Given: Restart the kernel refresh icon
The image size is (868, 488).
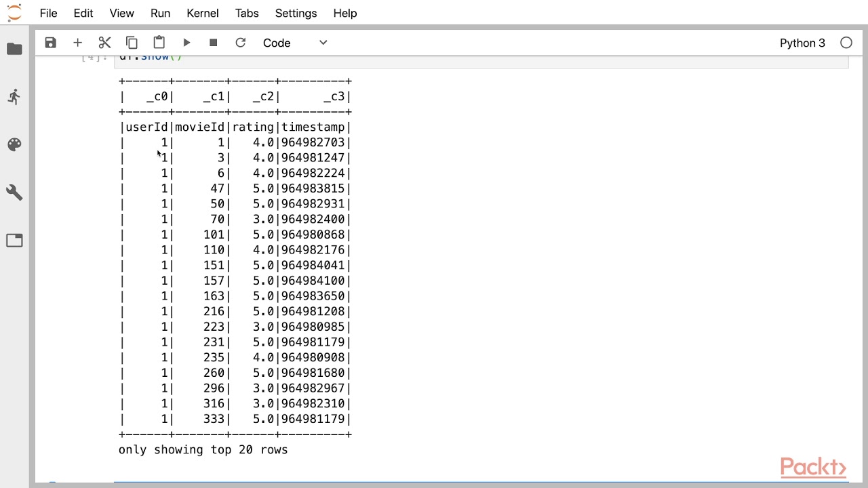Looking at the screenshot, I should point(240,43).
